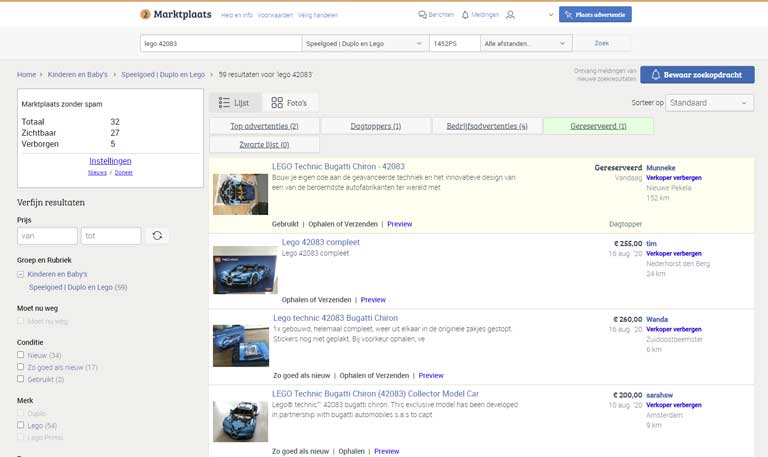Click the Marktplaats logo icon
Image resolution: width=768 pixels, height=457 pixels.
tap(145, 14)
